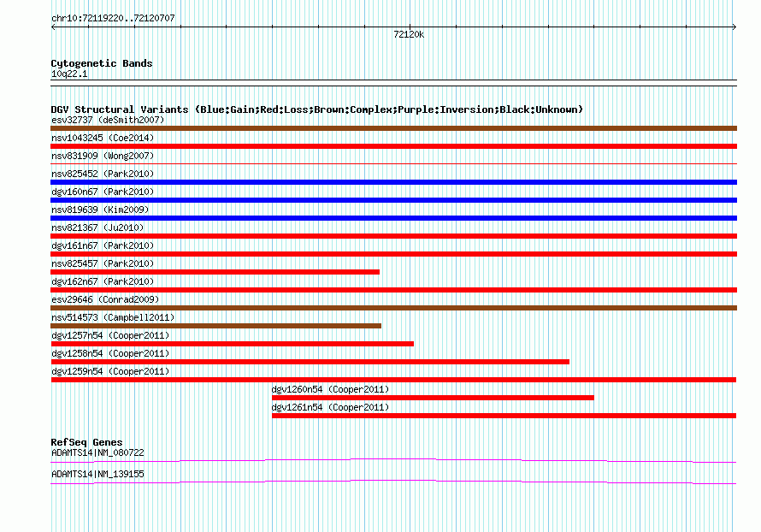
Task: Open dgv1257n54 (Cooper2011) label
Action: tap(110, 335)
